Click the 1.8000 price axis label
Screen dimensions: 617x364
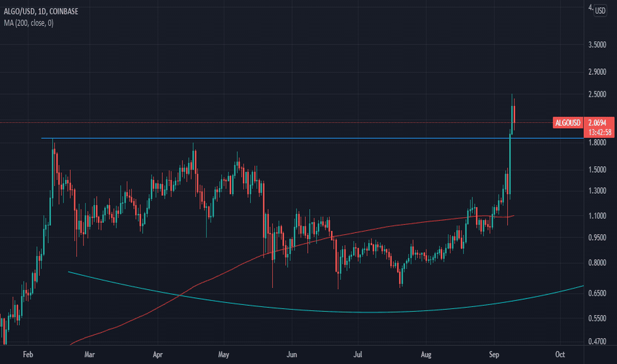(x=597, y=142)
